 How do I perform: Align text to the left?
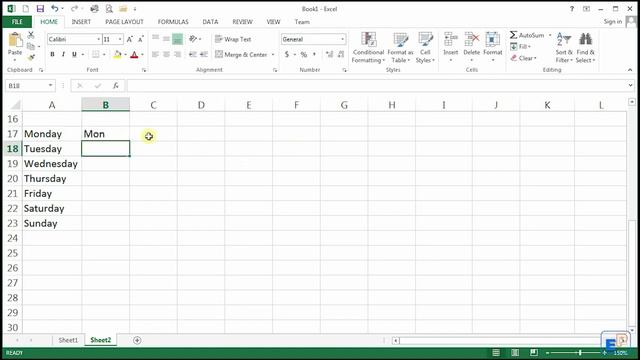pyautogui.click(x=155, y=54)
